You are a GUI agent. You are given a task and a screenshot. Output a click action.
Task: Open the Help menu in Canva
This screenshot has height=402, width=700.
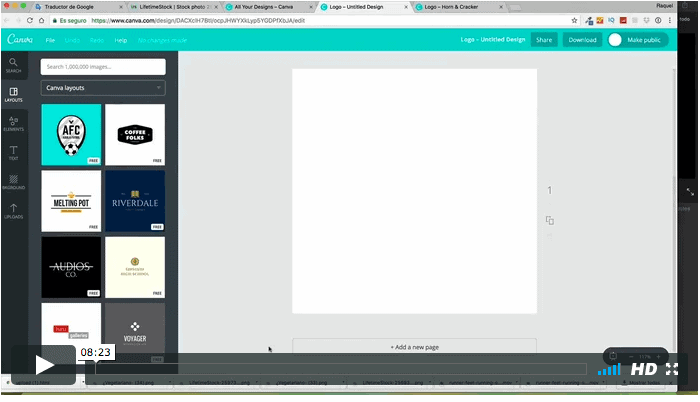[x=121, y=40]
